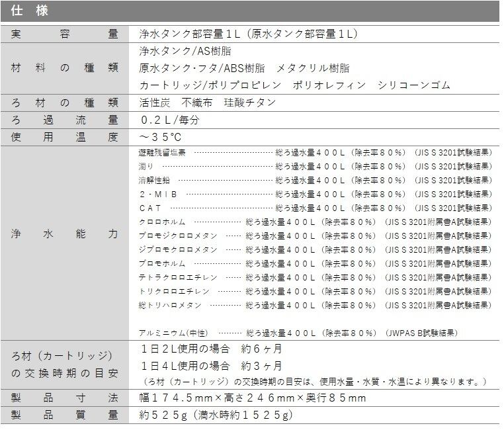Screen dimensions: 504x430
Task: Click the 浄水能力 row label
Action: pos(65,234)
